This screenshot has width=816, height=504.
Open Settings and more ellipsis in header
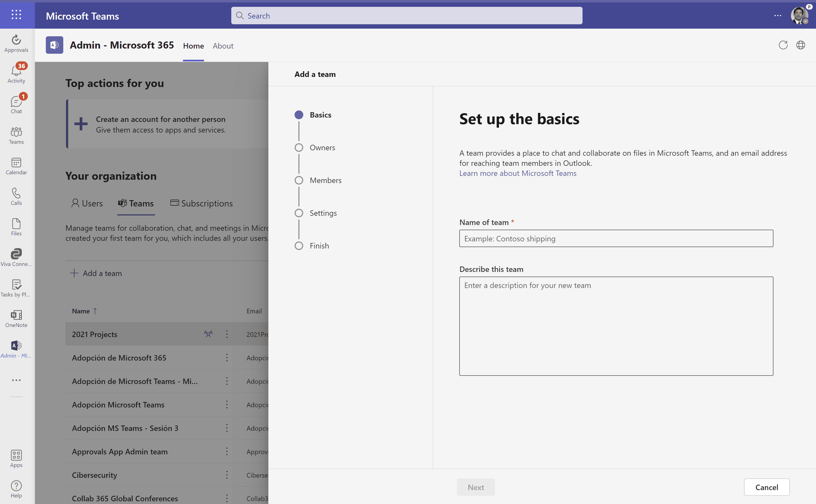pyautogui.click(x=778, y=16)
